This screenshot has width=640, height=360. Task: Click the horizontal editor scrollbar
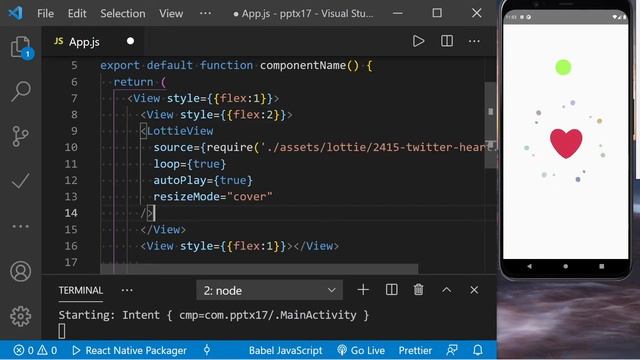259,269
